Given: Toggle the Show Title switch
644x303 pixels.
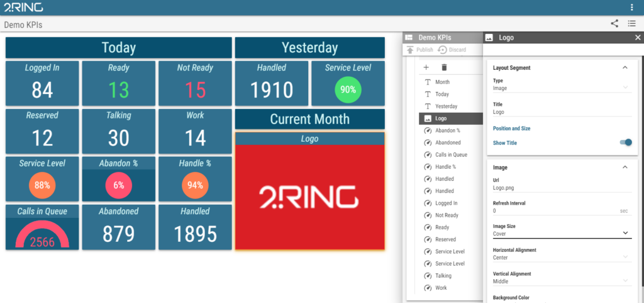Looking at the screenshot, I should pyautogui.click(x=625, y=143).
